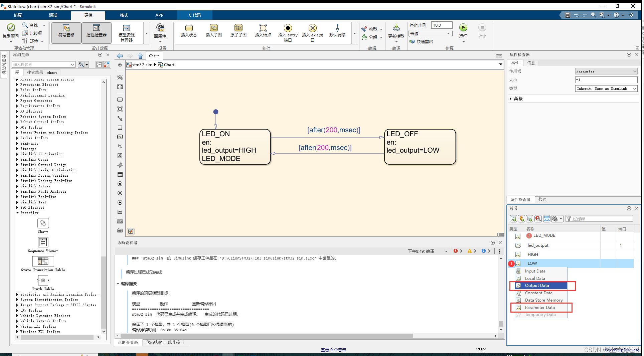Open the simulation mode 普通 dropdown
644x356 pixels.
431,33
